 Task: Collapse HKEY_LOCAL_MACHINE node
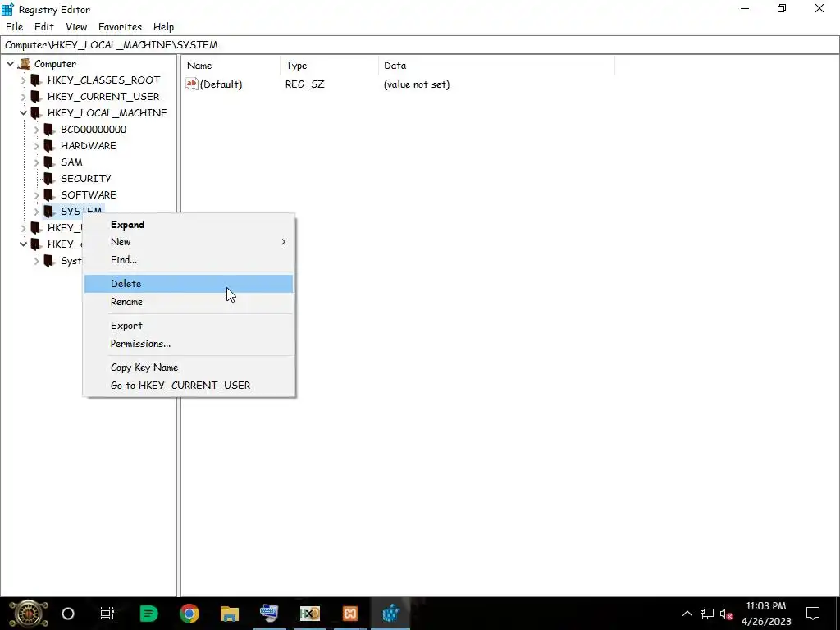[x=23, y=113]
